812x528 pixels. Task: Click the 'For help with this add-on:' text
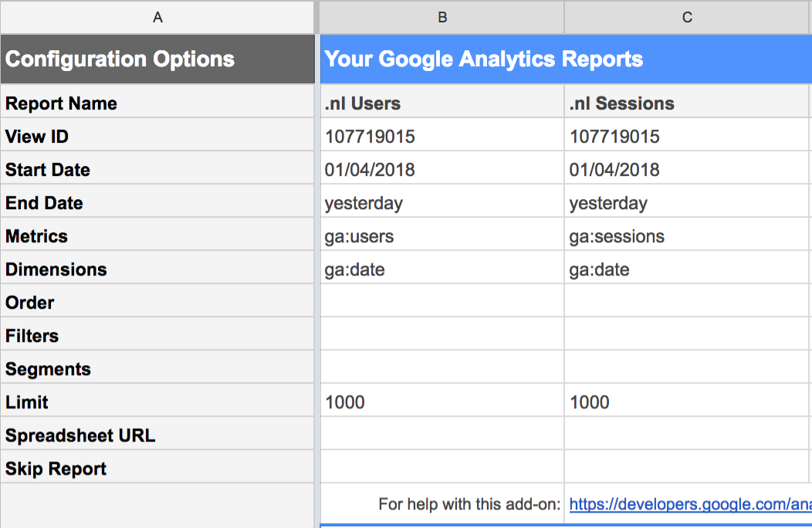pyautogui.click(x=469, y=504)
